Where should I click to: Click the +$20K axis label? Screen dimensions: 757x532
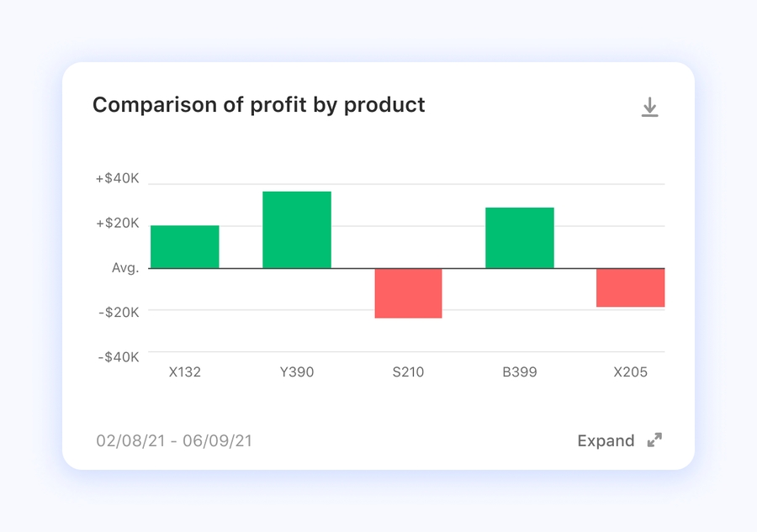click(x=117, y=224)
